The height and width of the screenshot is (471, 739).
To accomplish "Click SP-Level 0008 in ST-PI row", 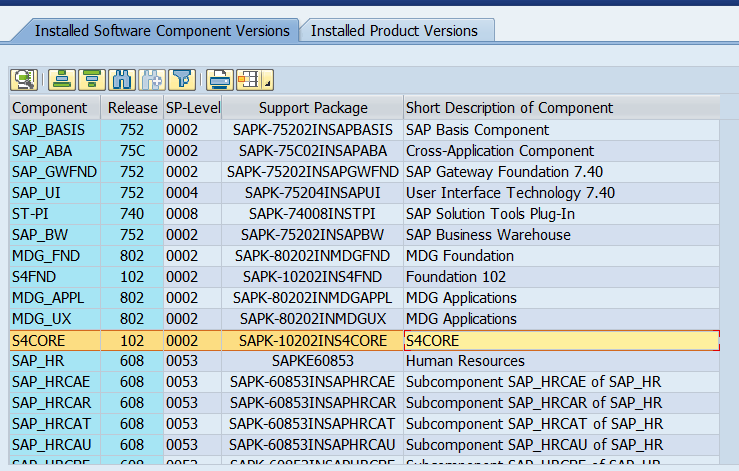I will [193, 214].
